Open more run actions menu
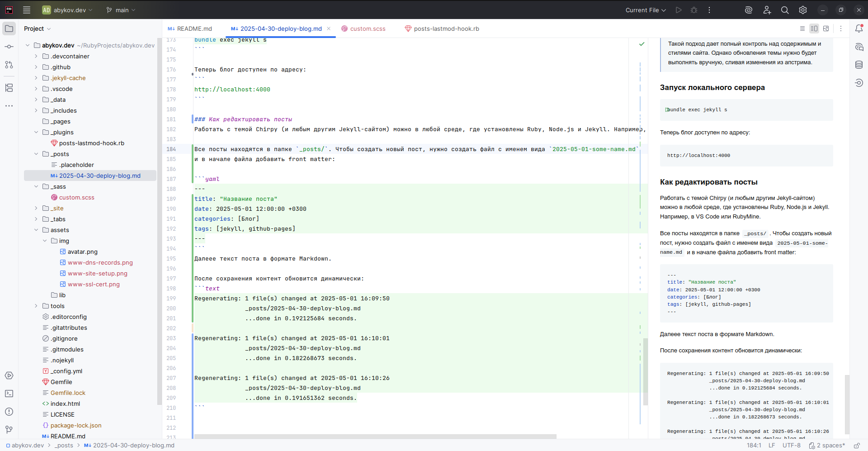Screen dimensions: 868x451 point(709,10)
